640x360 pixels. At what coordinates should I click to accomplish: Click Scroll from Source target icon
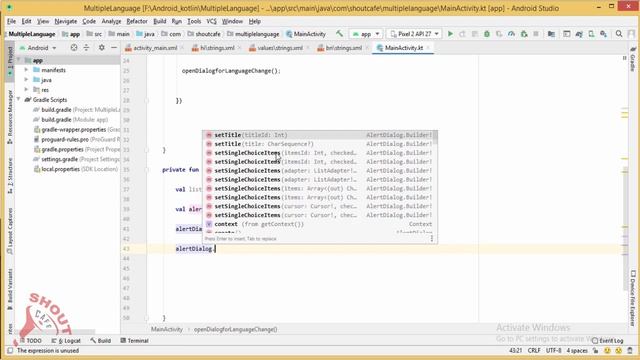[74, 48]
